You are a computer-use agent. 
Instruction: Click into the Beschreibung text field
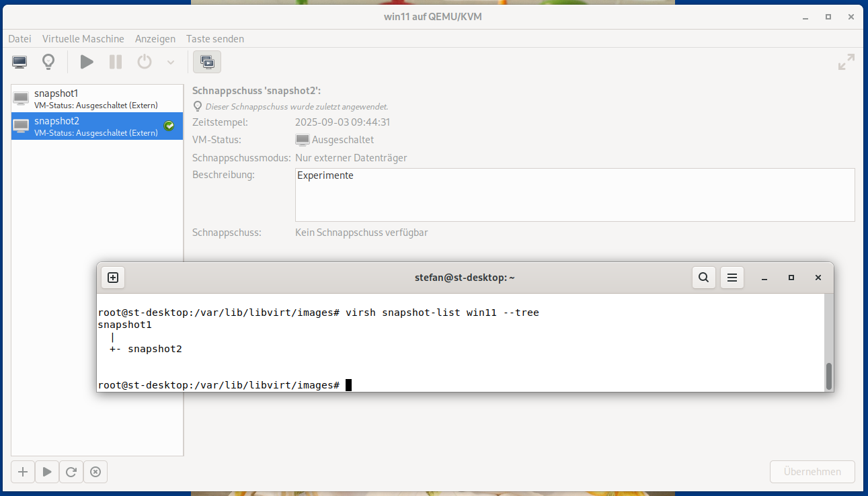[x=574, y=195]
